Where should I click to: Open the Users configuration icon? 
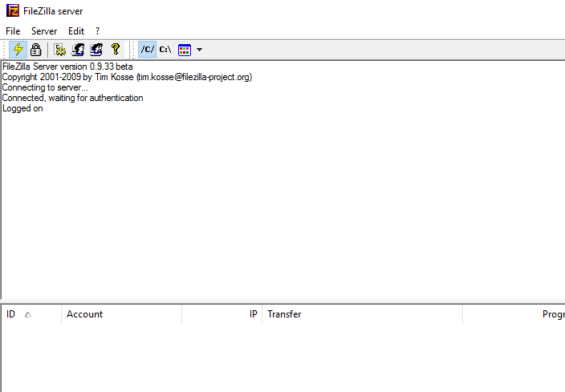[79, 50]
